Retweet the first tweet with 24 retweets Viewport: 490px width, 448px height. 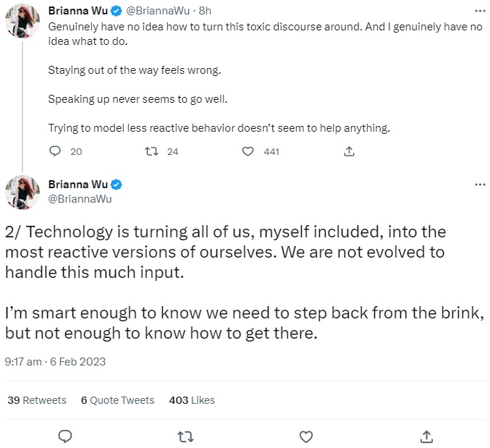tap(151, 151)
